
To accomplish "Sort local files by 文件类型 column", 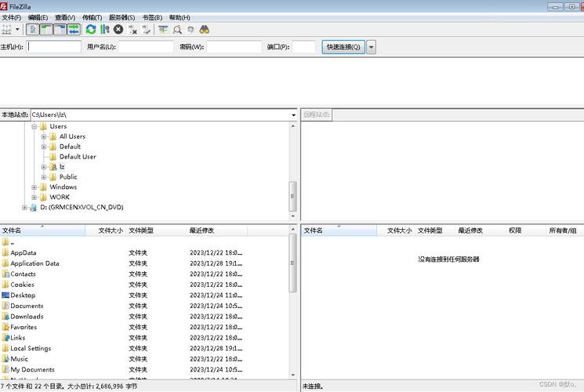I will 156,230.
